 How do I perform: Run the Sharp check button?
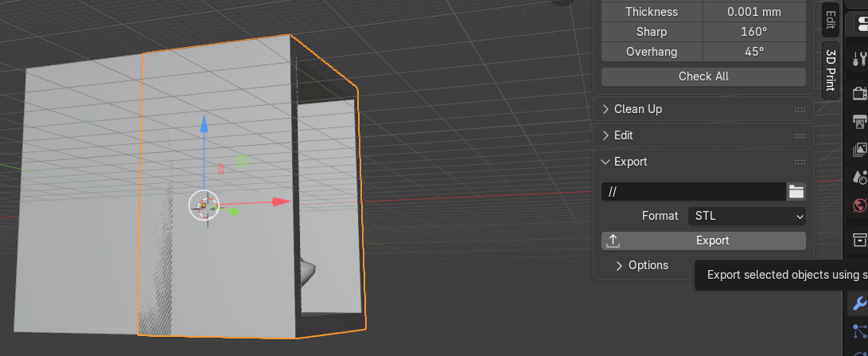(x=652, y=32)
